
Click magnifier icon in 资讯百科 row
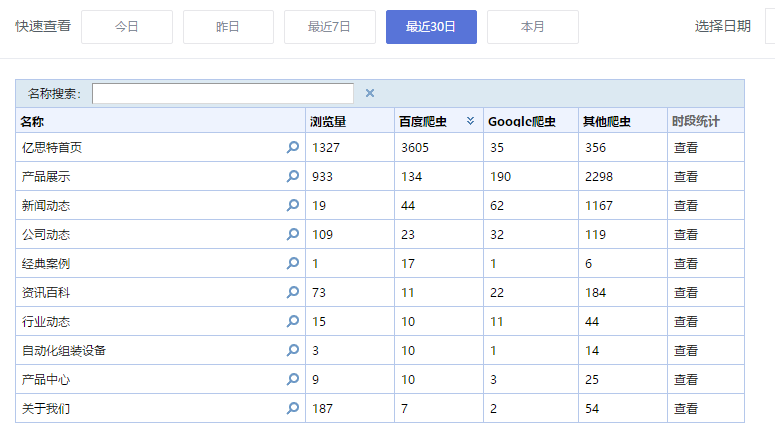point(293,292)
